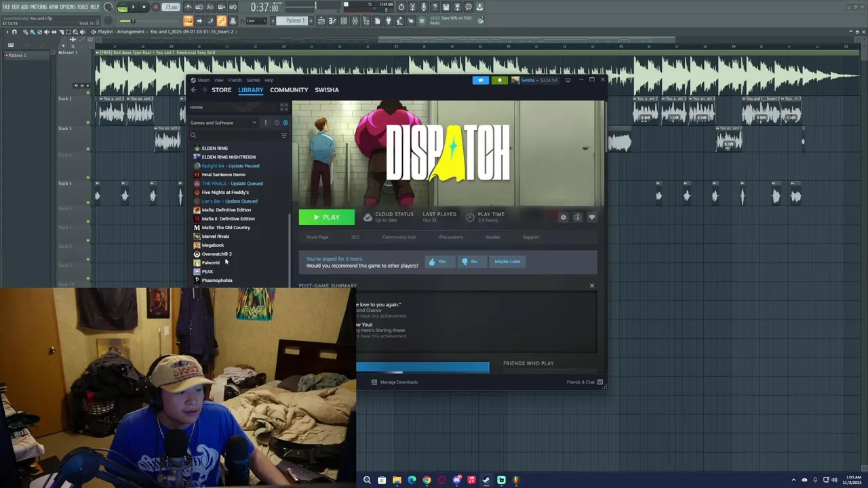Open the Steam Friends menu
Viewport: 868px width, 488px height.
click(x=235, y=80)
